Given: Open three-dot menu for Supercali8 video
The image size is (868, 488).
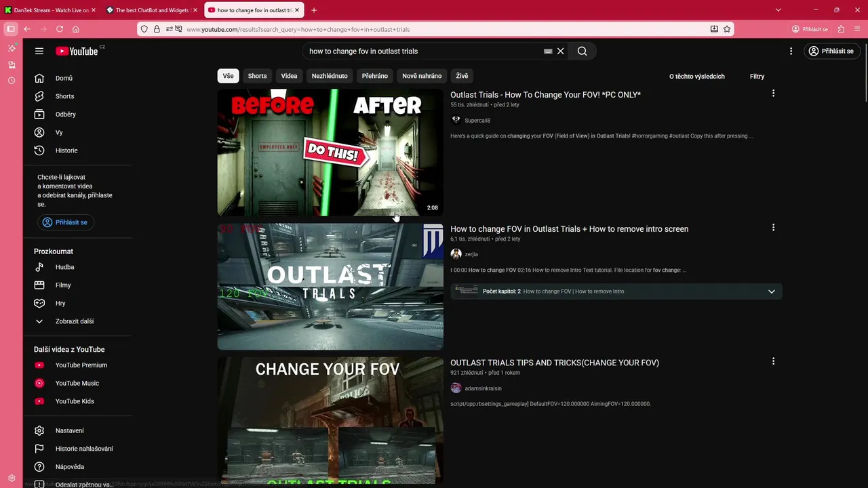Looking at the screenshot, I should 773,94.
